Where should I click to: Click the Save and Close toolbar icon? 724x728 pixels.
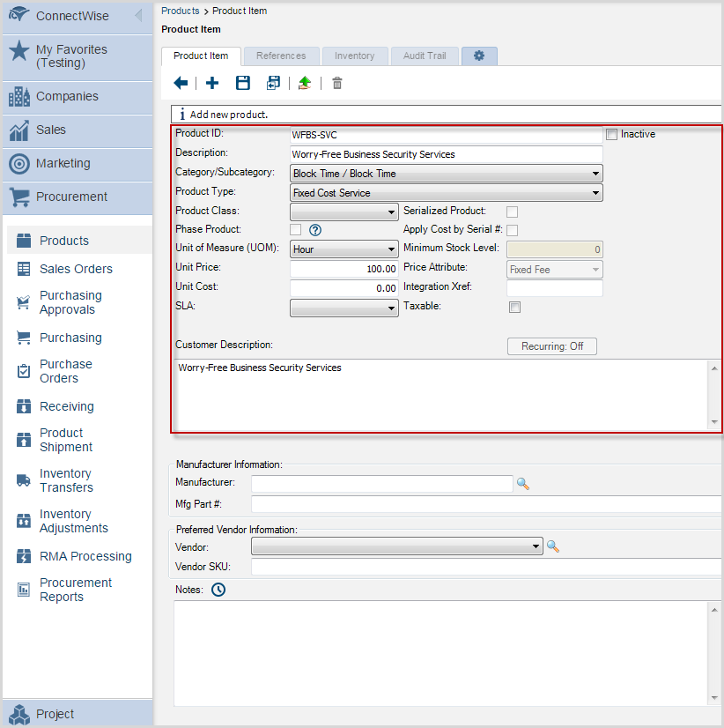(x=273, y=83)
